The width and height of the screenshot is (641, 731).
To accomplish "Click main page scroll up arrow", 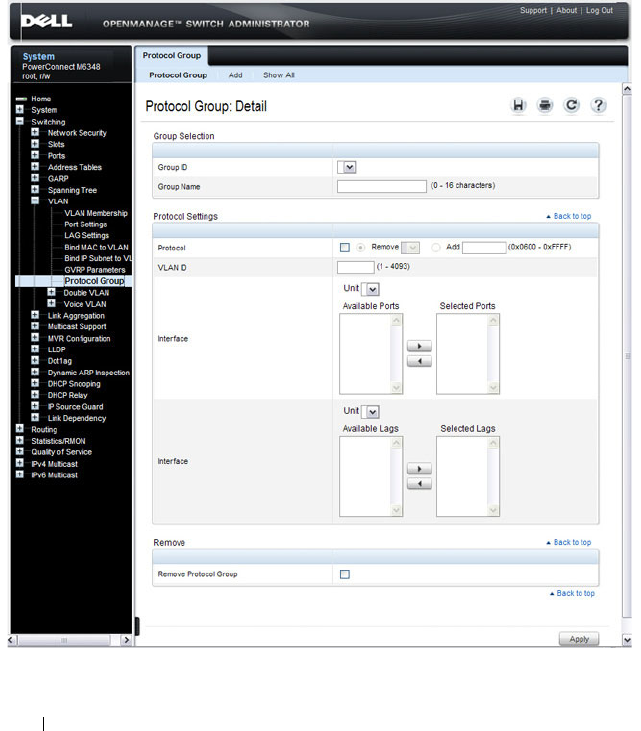I will pos(627,89).
